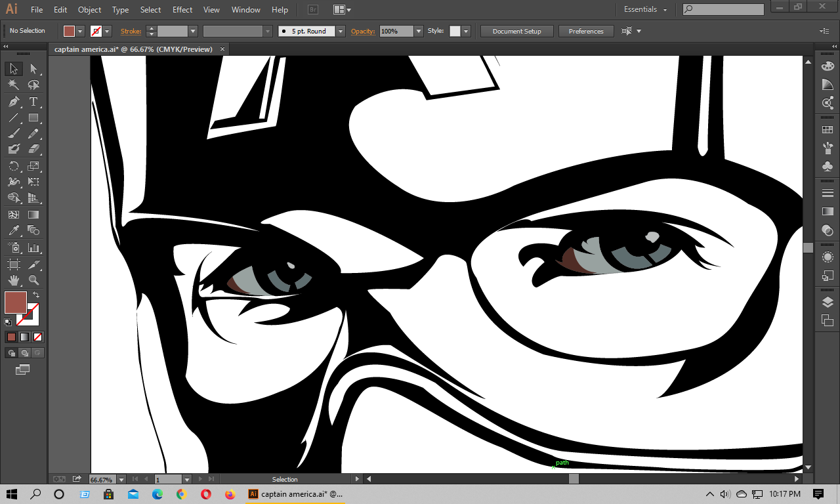This screenshot has width=840, height=504.
Task: Select the Scale tool
Action: pos(33,166)
